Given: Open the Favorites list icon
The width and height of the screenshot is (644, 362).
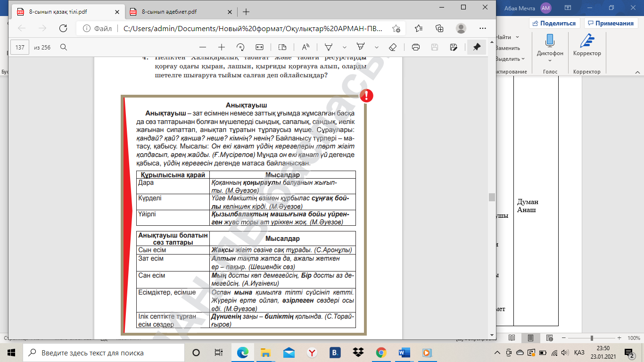Looking at the screenshot, I should pos(419,28).
